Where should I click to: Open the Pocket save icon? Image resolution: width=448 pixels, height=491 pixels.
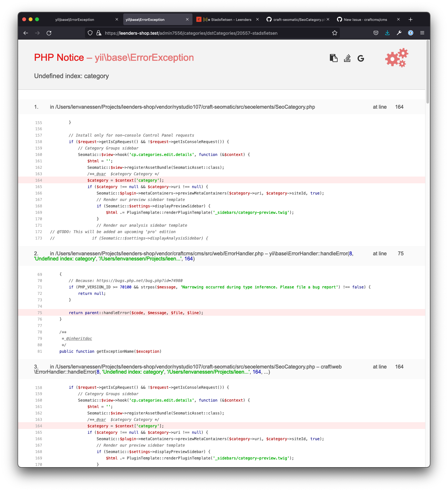pyautogui.click(x=376, y=33)
